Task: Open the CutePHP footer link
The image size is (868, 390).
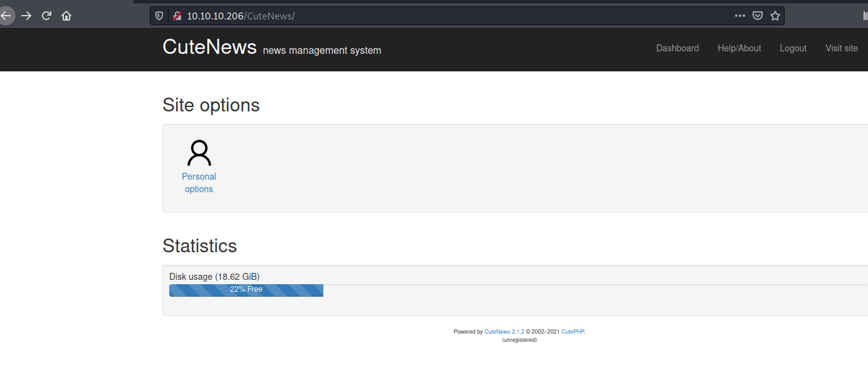Action: point(572,332)
